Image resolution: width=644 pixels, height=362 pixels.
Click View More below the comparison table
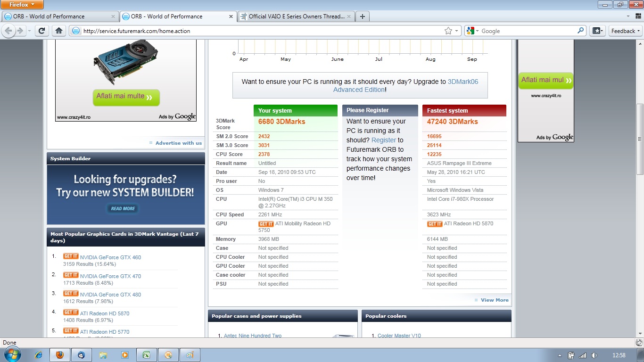tap(495, 300)
